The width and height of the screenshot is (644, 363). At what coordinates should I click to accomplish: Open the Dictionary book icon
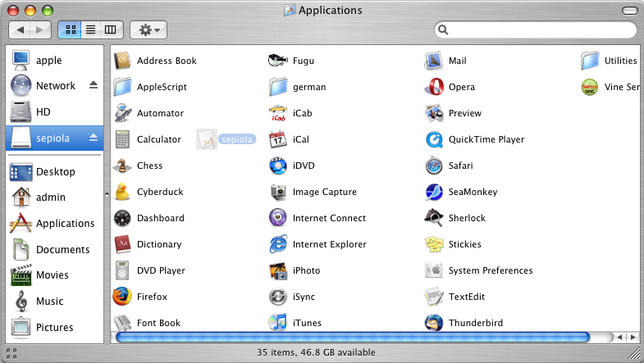122,244
